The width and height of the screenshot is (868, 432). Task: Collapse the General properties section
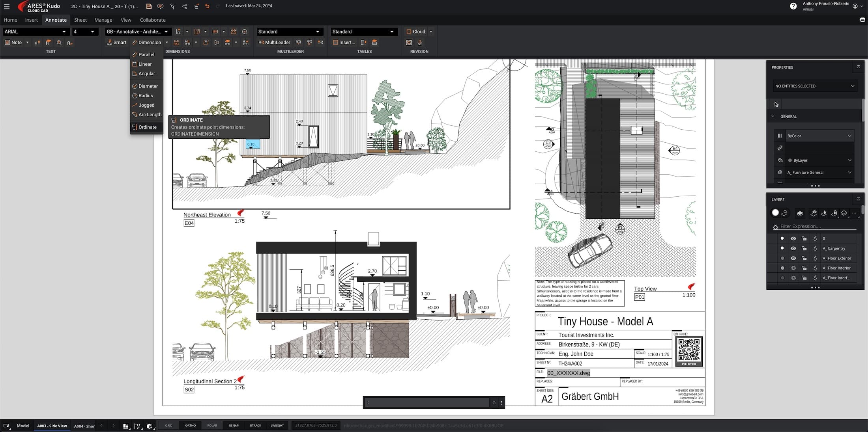click(x=773, y=116)
